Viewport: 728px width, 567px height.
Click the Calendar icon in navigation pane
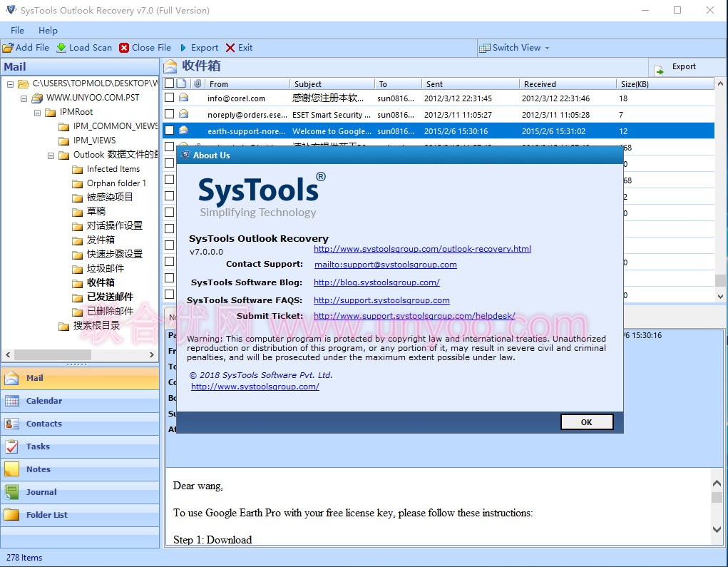[11, 401]
